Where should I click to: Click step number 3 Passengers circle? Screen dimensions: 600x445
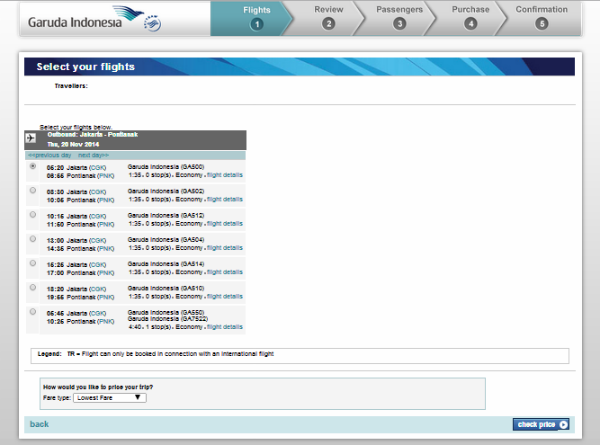(399, 24)
